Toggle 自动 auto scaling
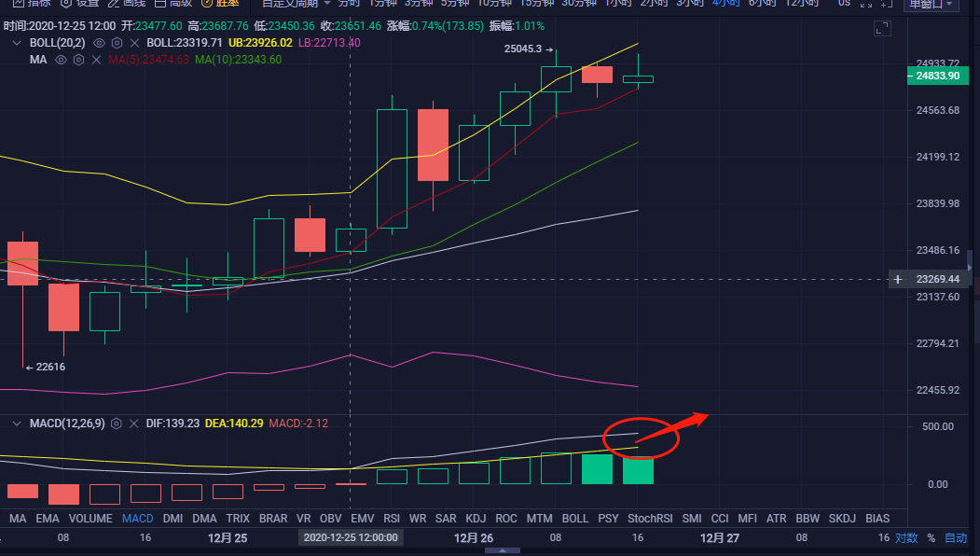 tap(956, 538)
